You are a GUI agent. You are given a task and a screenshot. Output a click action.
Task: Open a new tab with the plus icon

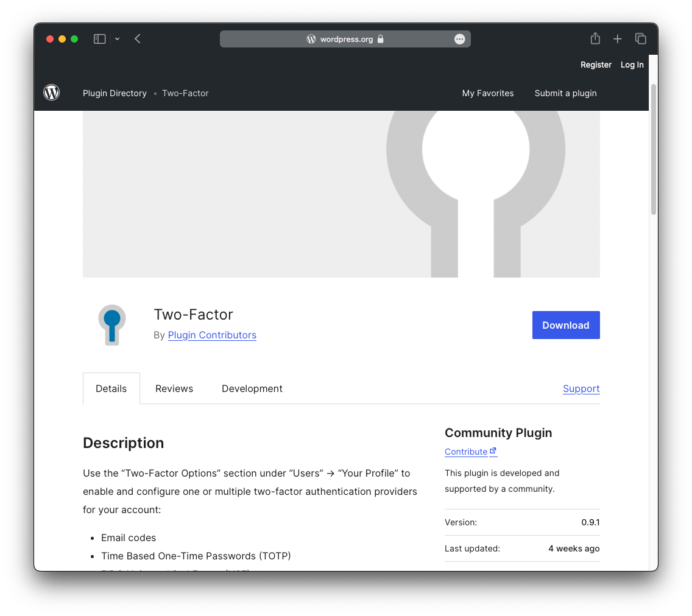pyautogui.click(x=617, y=38)
